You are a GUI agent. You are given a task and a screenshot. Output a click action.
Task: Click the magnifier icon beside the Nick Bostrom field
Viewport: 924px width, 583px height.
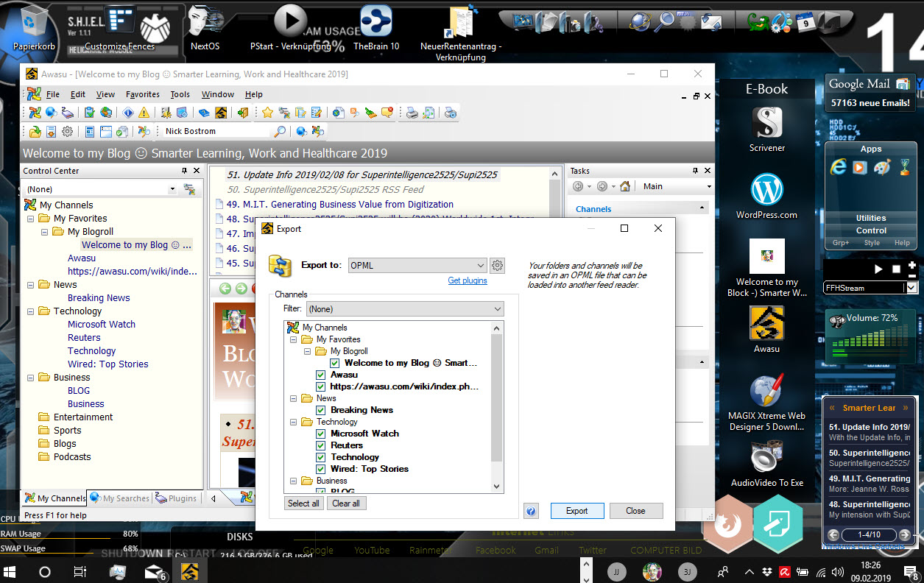[280, 131]
